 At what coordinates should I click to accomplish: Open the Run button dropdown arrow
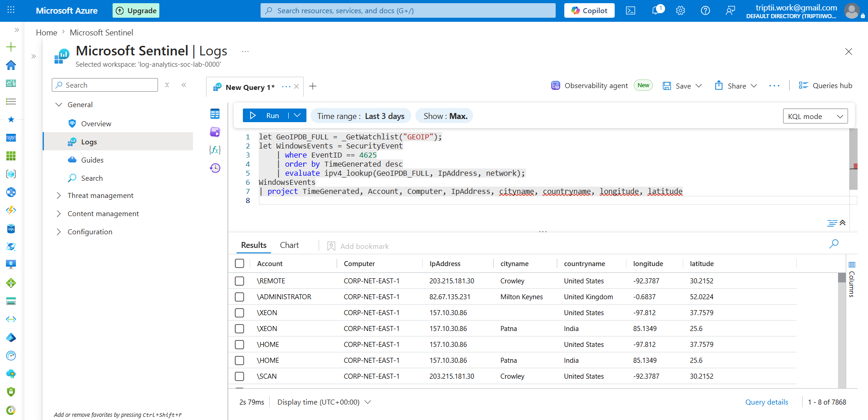click(x=297, y=115)
